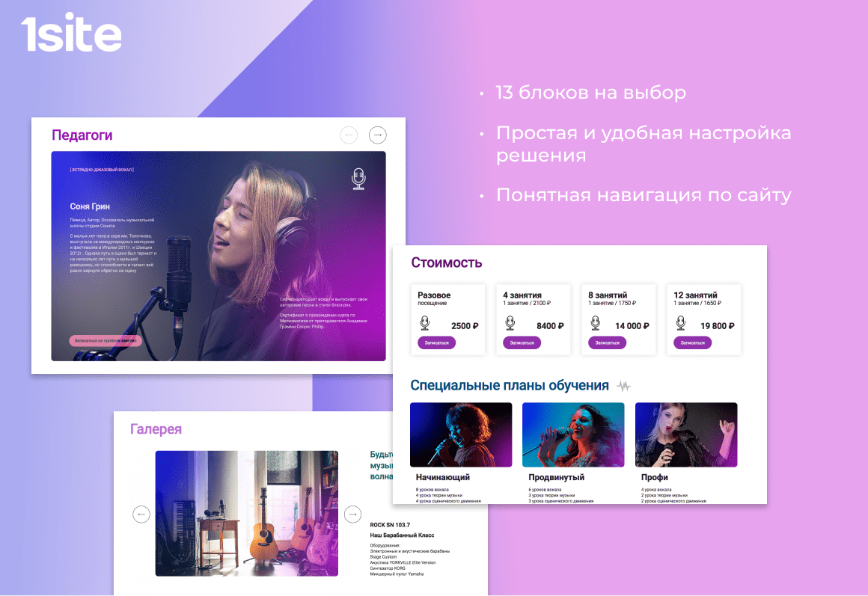Open the Продвинутый plan image
This screenshot has height=596, width=868.
(x=573, y=434)
